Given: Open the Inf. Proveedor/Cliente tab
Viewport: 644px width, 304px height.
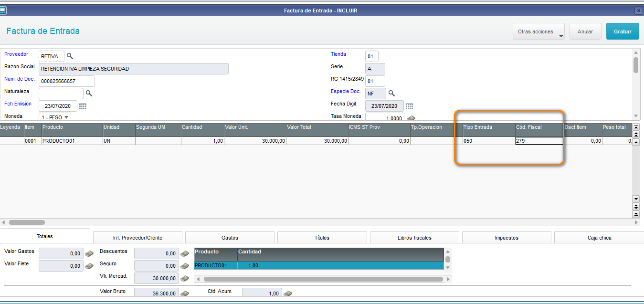Looking at the screenshot, I should coord(137,237).
